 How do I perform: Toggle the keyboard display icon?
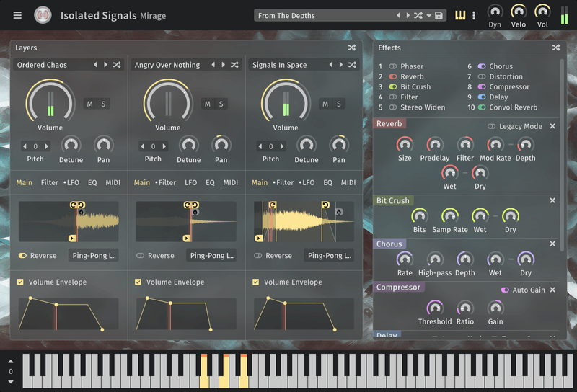tap(460, 15)
